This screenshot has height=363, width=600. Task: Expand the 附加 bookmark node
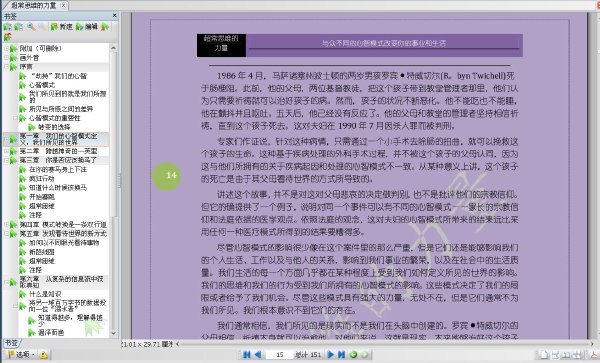[6, 49]
